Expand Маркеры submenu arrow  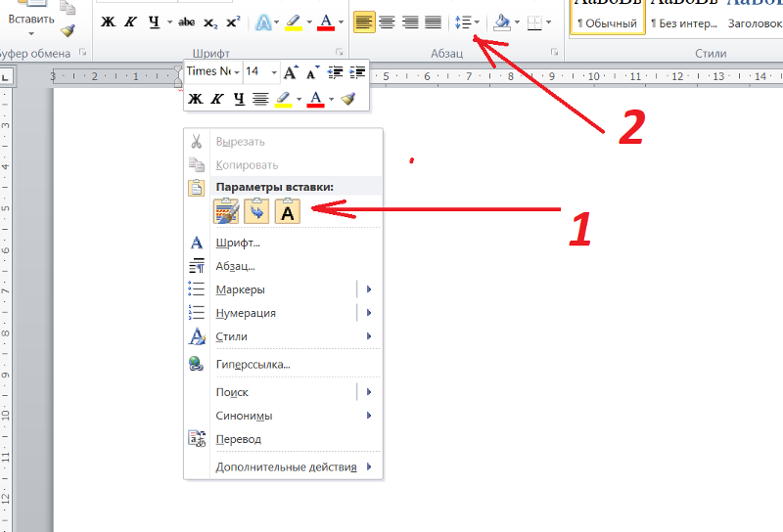(369, 289)
